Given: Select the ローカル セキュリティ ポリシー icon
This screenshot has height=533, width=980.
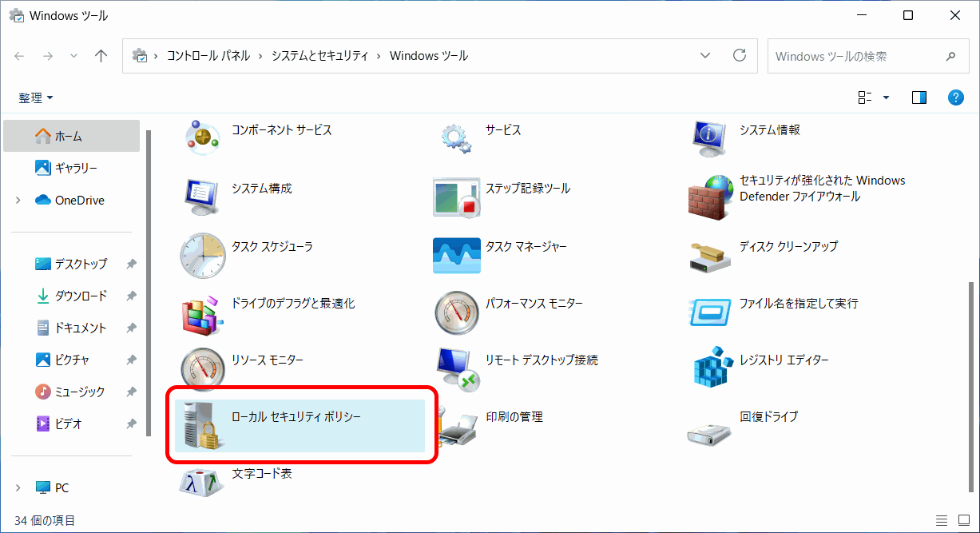Looking at the screenshot, I should [202, 425].
